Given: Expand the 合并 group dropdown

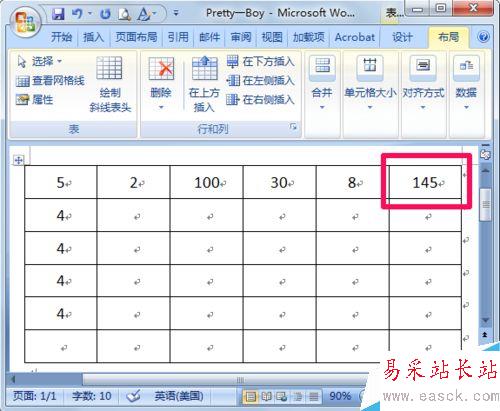Looking at the screenshot, I should pyautogui.click(x=322, y=83).
